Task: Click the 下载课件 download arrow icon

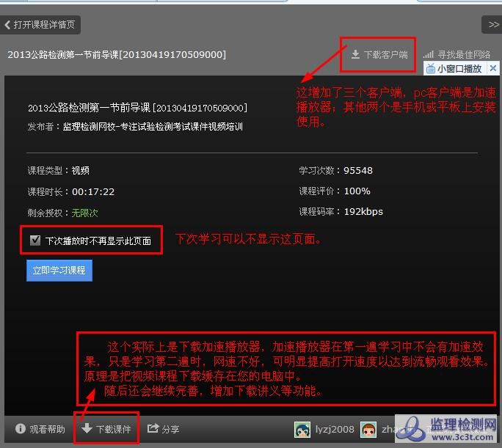Action: 87,429
